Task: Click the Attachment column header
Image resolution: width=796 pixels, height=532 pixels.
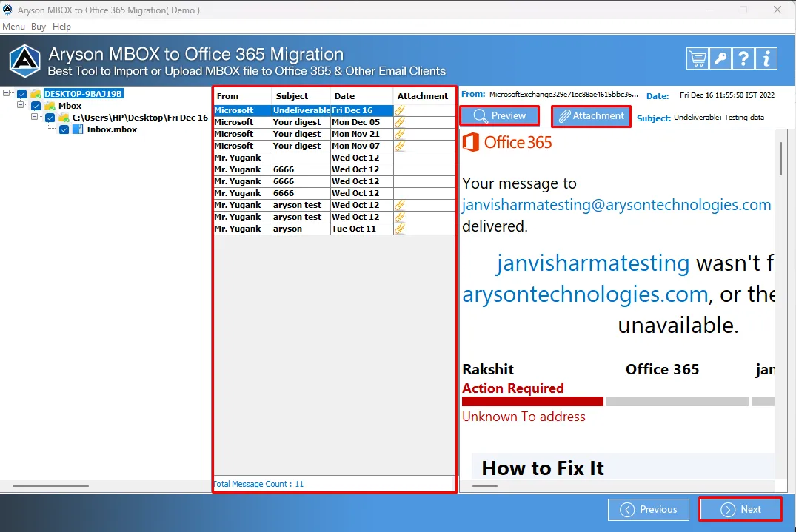Action: coord(424,96)
